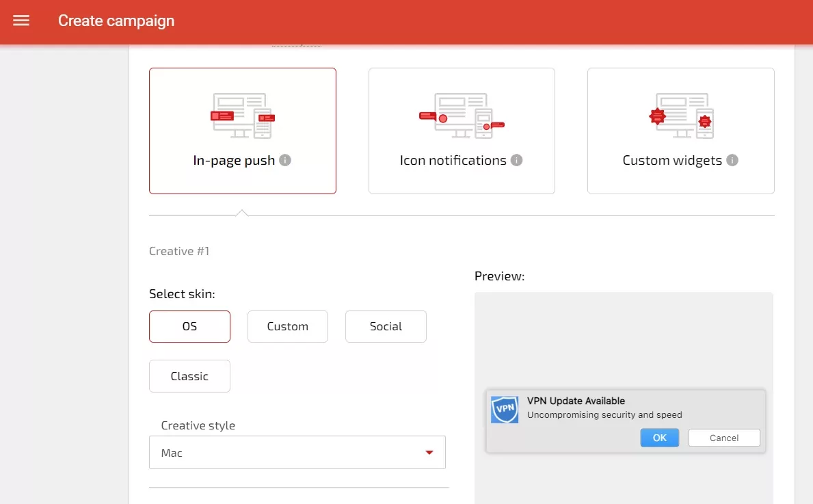The image size is (813, 504).
Task: Click the Create campaign header
Action: coord(116,21)
